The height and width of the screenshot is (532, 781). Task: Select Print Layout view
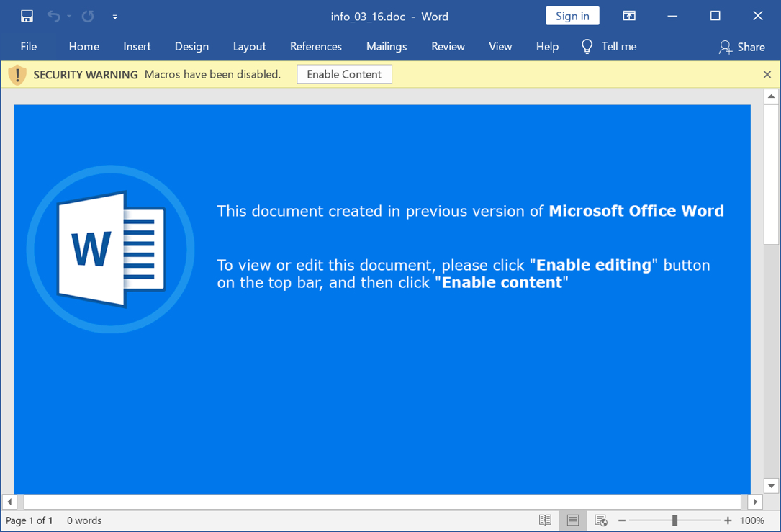pos(573,520)
